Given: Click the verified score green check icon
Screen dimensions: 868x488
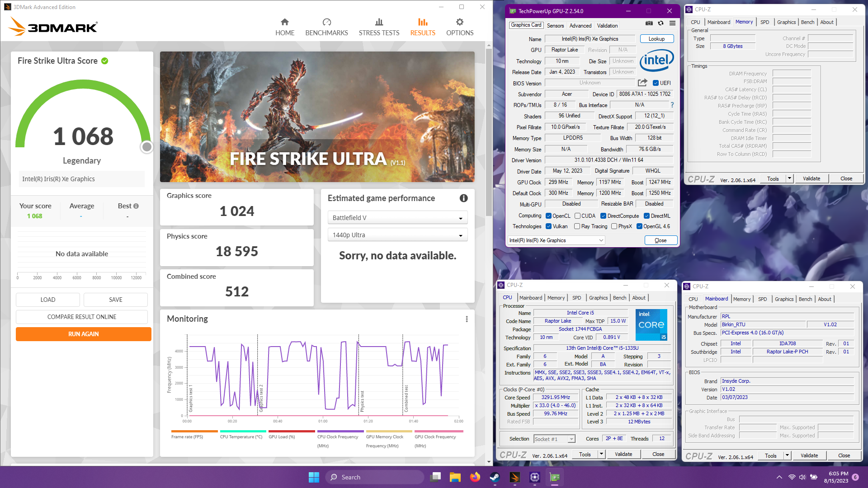Looking at the screenshot, I should click(x=105, y=61).
